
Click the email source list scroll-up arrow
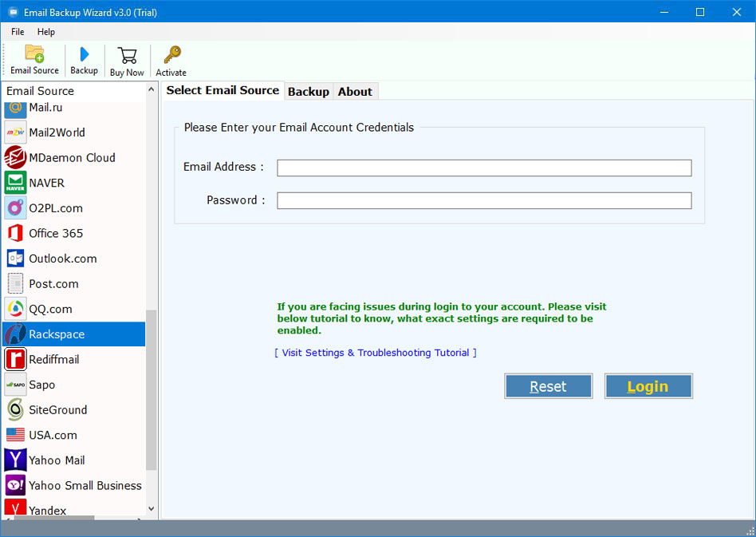pos(152,89)
